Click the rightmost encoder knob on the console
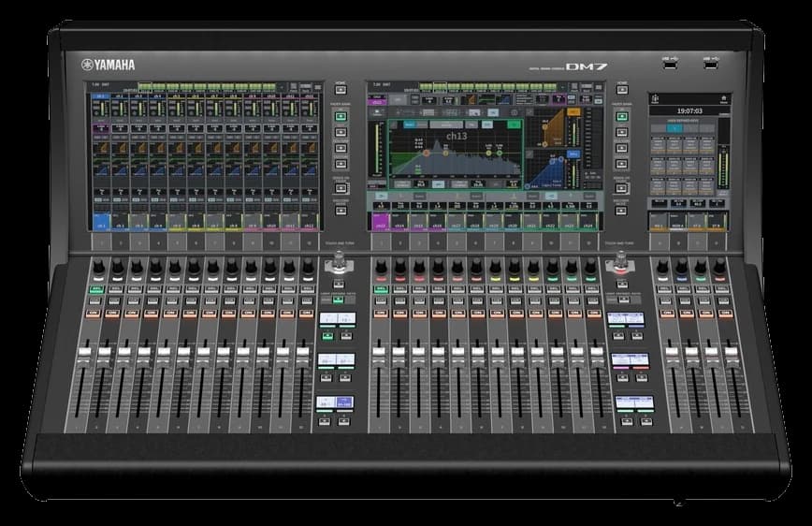This screenshot has height=526, width=812. click(719, 268)
